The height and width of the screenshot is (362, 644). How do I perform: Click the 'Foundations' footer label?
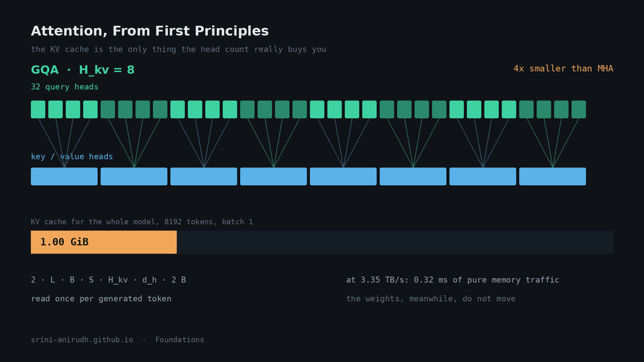180,340
